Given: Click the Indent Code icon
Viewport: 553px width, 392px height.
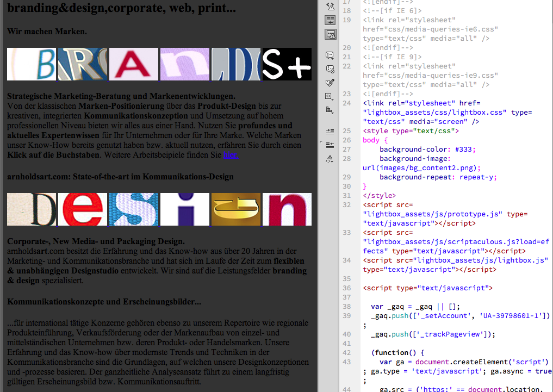Looking at the screenshot, I should coord(330,131).
